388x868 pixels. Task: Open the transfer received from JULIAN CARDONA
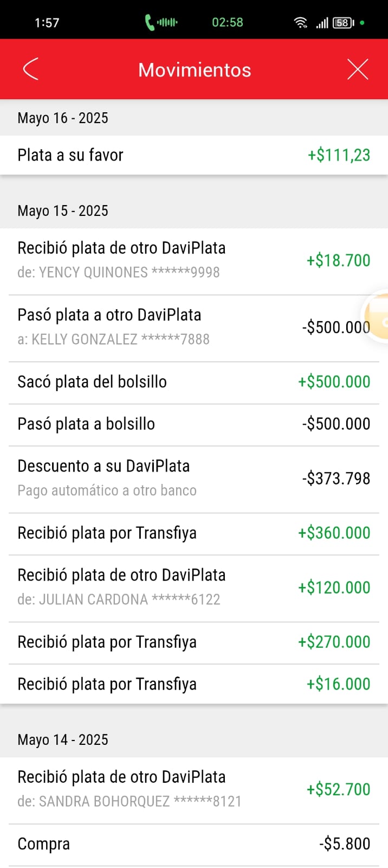coord(193,588)
